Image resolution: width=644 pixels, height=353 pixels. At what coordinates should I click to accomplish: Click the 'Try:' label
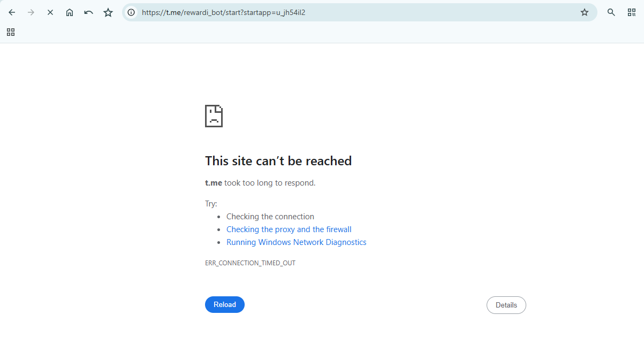[x=211, y=204]
